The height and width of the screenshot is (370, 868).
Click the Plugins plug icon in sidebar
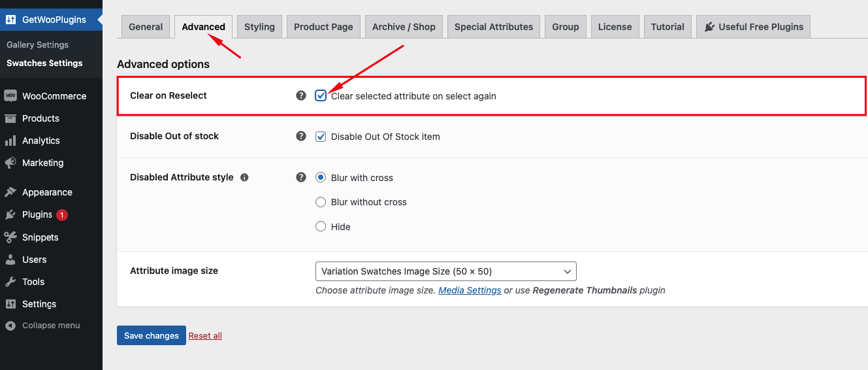(10, 214)
